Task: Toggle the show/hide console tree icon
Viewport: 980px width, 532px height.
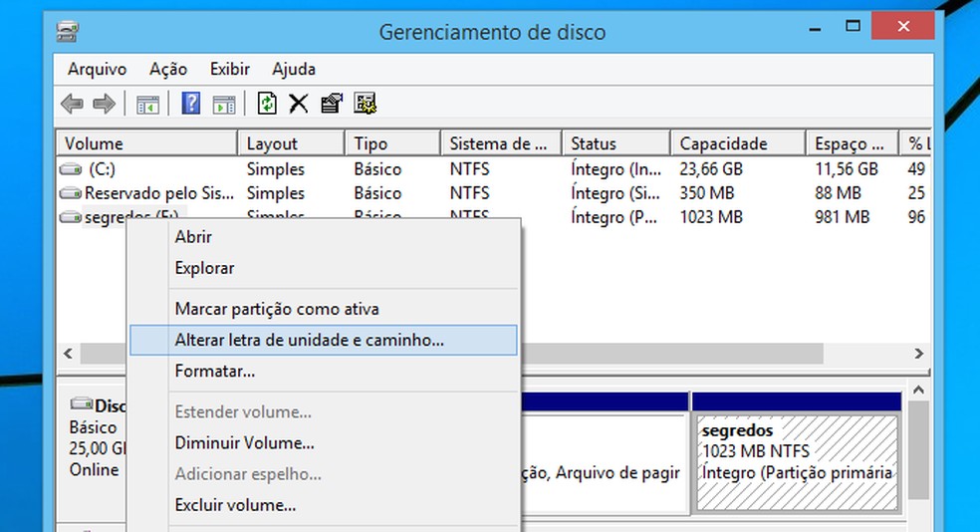Action: 148,104
